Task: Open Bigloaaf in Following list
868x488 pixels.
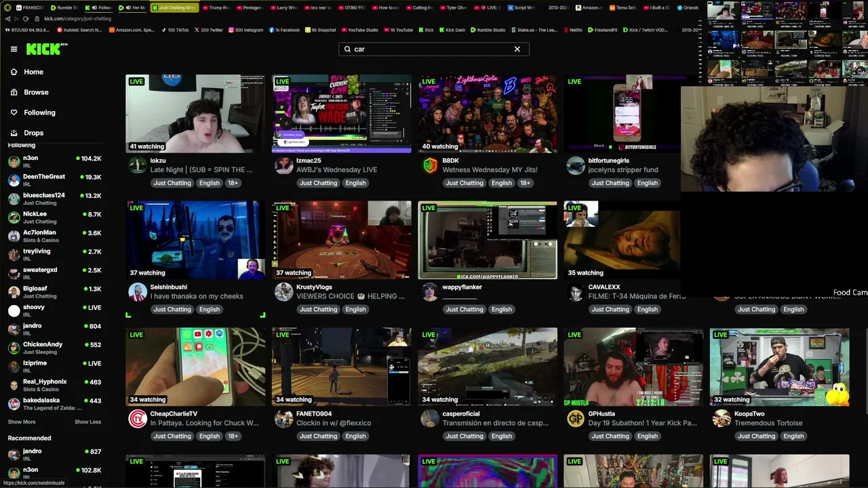Action: (x=54, y=291)
